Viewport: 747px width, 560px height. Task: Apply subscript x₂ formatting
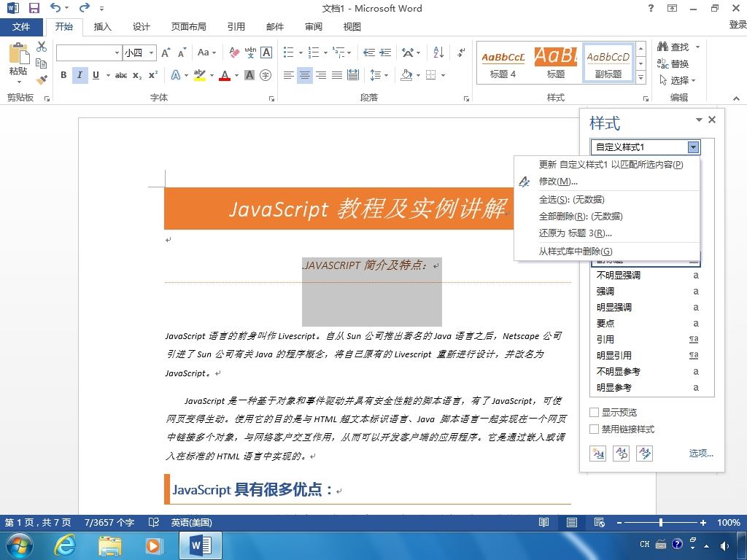tap(137, 75)
